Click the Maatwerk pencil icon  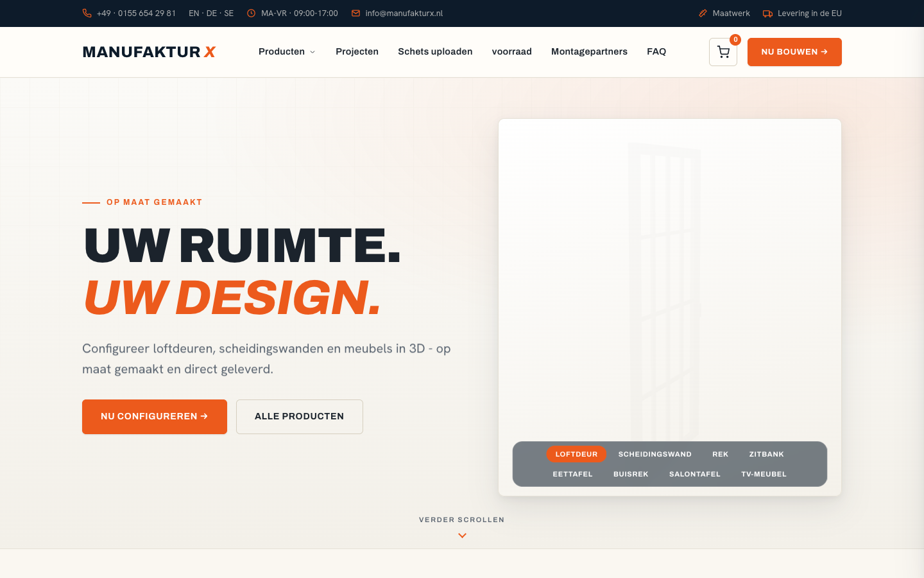point(703,13)
